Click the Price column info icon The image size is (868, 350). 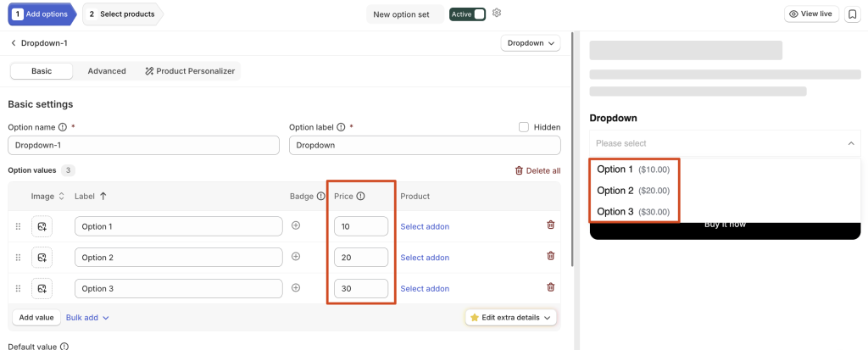pos(360,196)
